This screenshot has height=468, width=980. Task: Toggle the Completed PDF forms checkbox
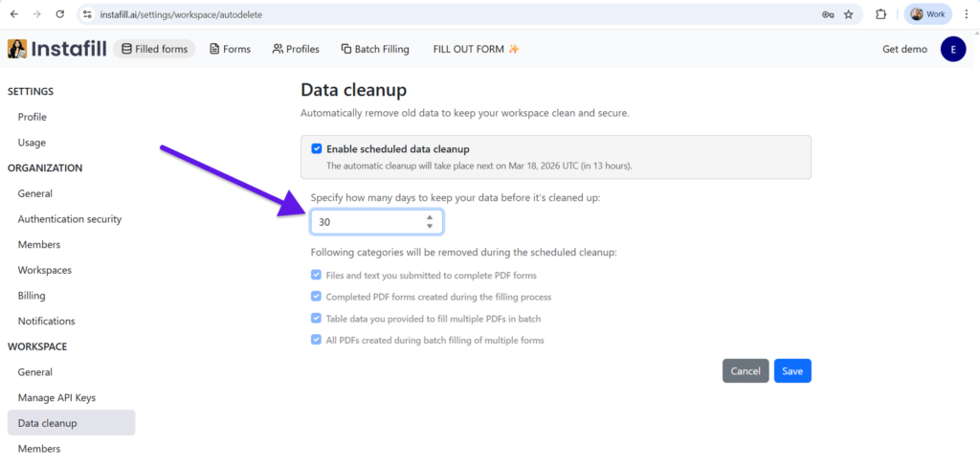[x=316, y=297]
